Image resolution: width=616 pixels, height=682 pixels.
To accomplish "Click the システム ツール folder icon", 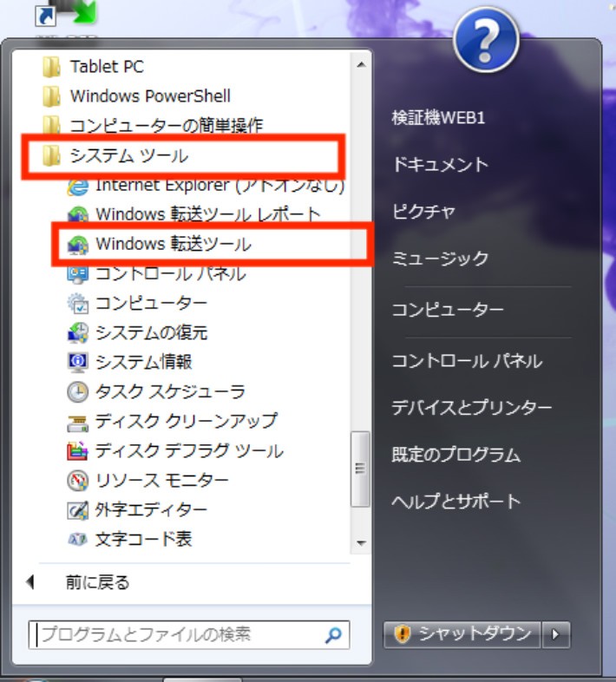I will (52, 155).
